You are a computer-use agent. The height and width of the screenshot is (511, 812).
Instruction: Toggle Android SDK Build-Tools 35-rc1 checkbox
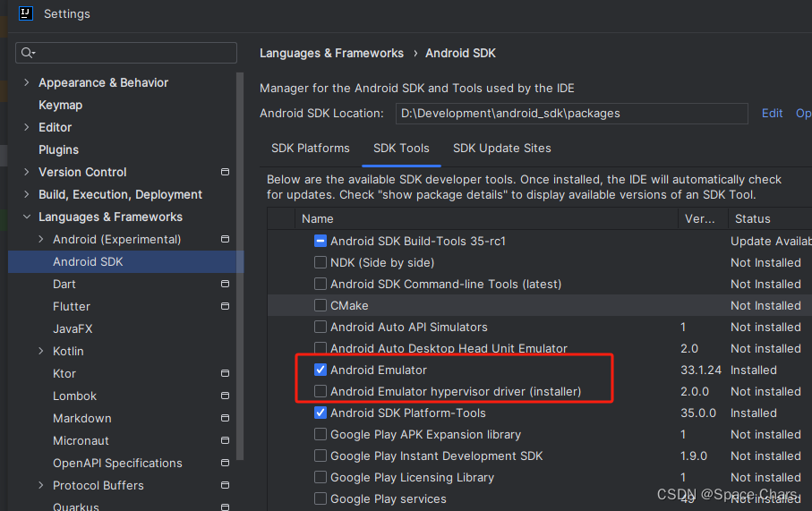(x=320, y=241)
